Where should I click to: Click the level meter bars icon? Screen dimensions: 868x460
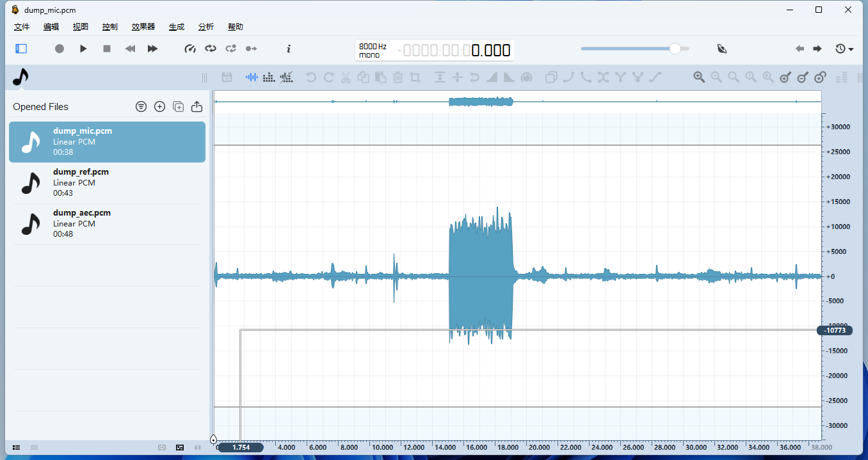pyautogui.click(x=842, y=77)
